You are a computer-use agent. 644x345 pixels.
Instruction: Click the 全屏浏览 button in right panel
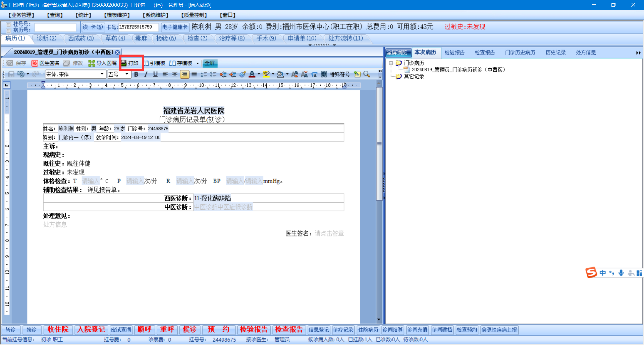(398, 53)
